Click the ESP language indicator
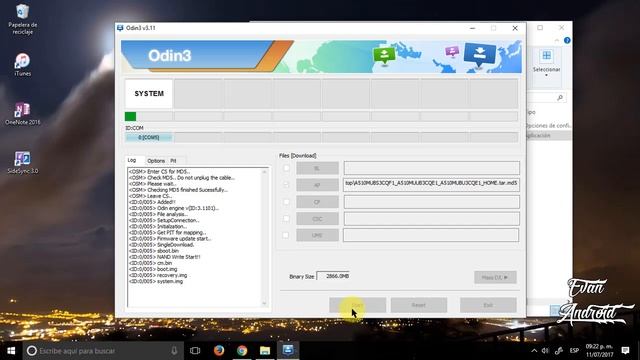Screen dimensions: 640x360 tap(574, 351)
